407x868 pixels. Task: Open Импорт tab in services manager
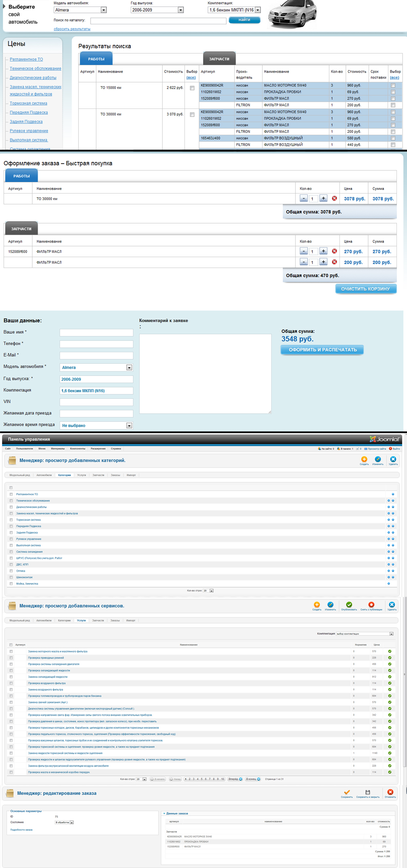131,620
